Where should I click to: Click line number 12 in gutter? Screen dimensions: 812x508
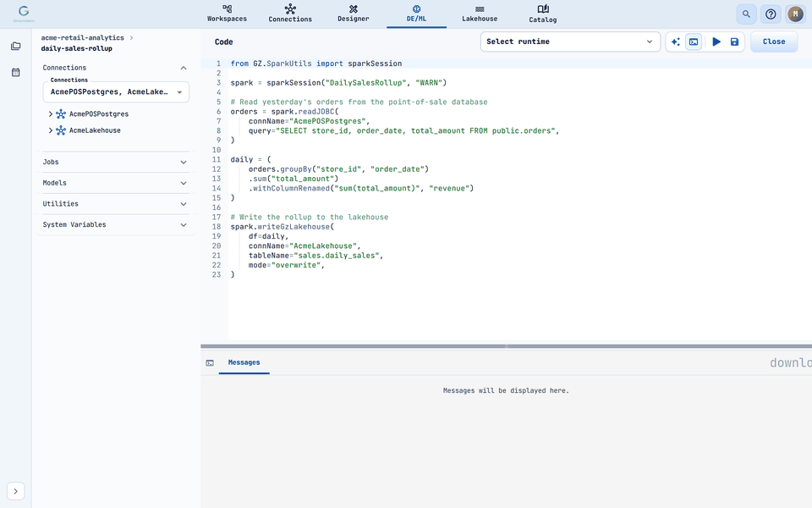coord(217,169)
